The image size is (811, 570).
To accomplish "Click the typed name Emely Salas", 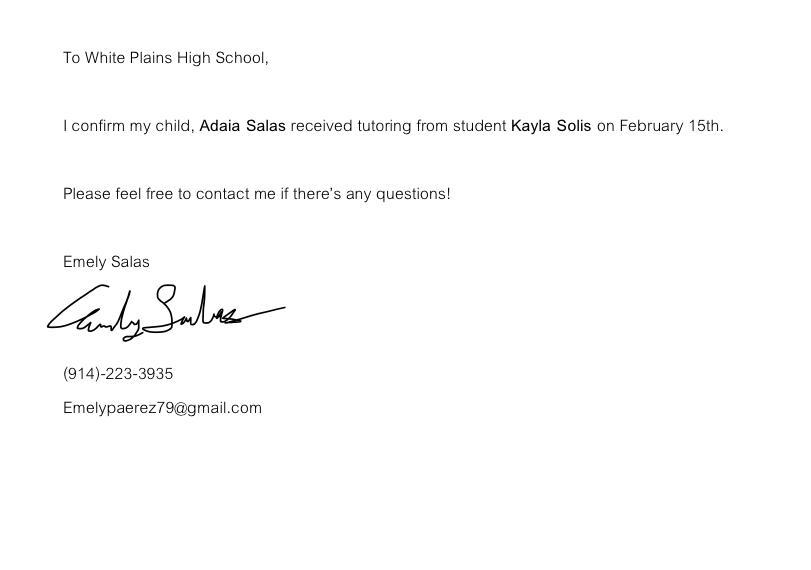I will pos(106,262).
